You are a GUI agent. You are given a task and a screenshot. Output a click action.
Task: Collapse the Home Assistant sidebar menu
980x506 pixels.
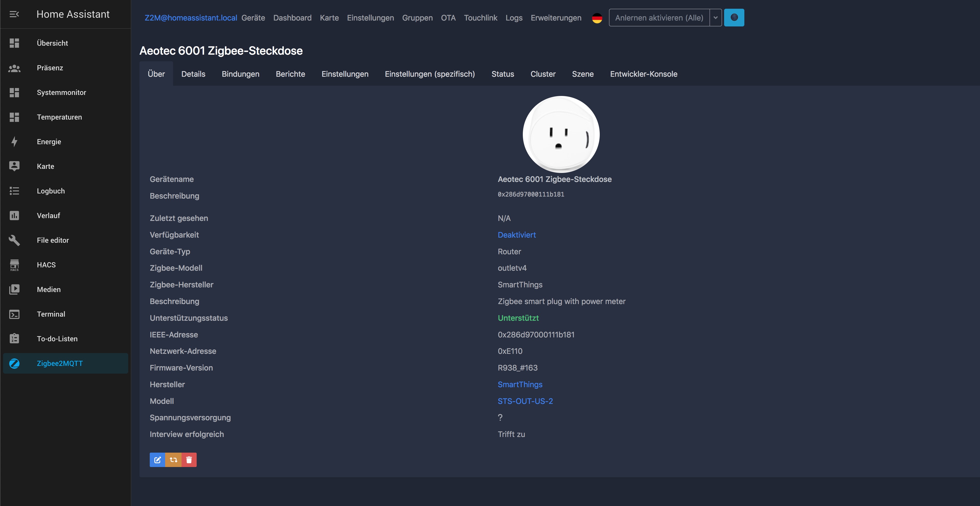coord(14,14)
